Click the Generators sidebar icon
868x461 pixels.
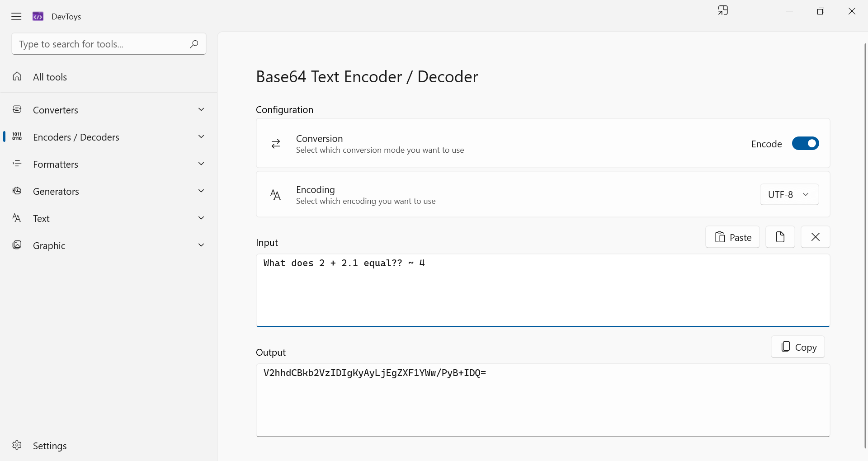click(17, 191)
